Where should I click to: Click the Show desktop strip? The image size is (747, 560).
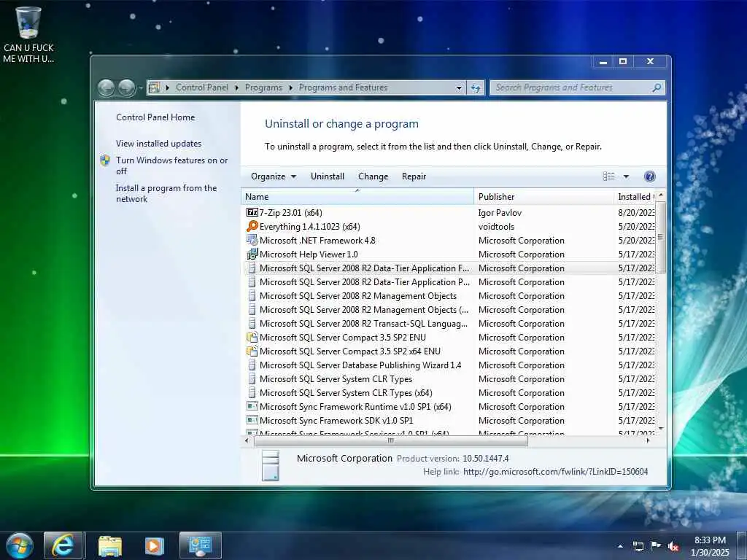(742, 546)
